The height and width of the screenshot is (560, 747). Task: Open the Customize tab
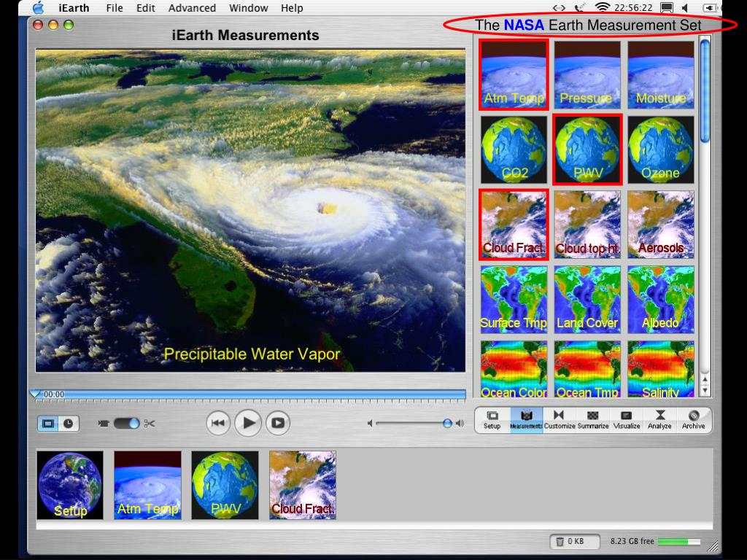tap(560, 420)
